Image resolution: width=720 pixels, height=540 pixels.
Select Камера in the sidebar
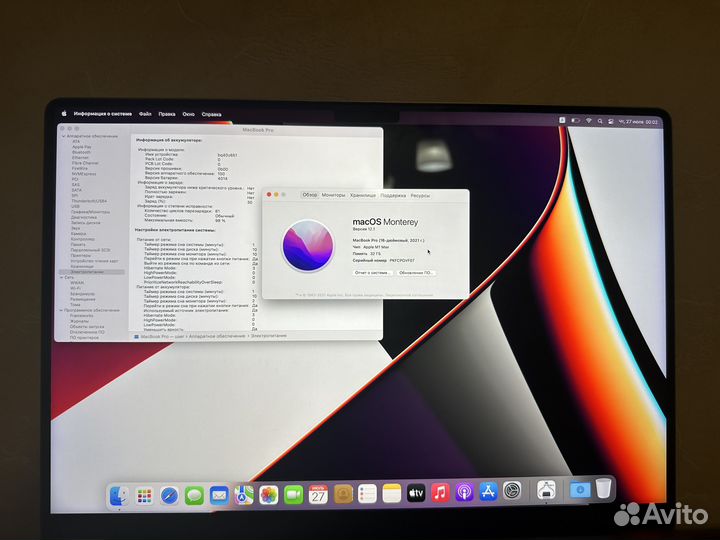coord(78,234)
